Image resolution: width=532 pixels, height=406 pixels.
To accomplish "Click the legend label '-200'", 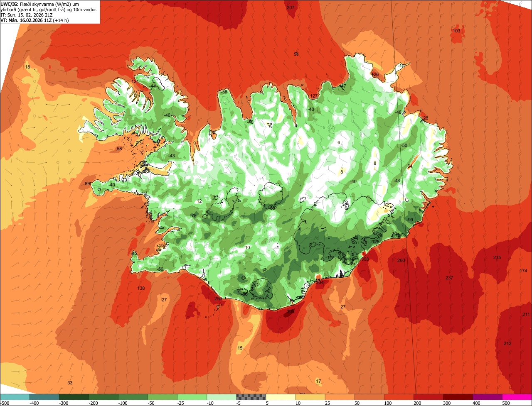I will 94,403.
